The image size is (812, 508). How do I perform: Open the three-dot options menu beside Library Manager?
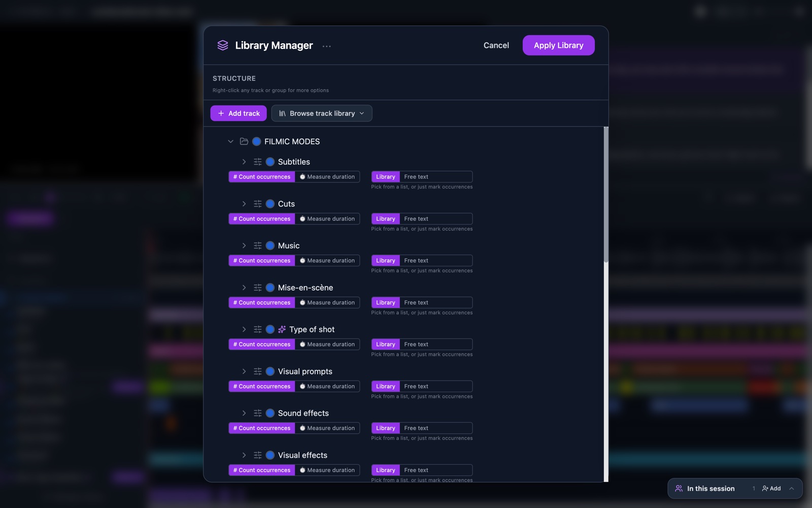pyautogui.click(x=327, y=46)
